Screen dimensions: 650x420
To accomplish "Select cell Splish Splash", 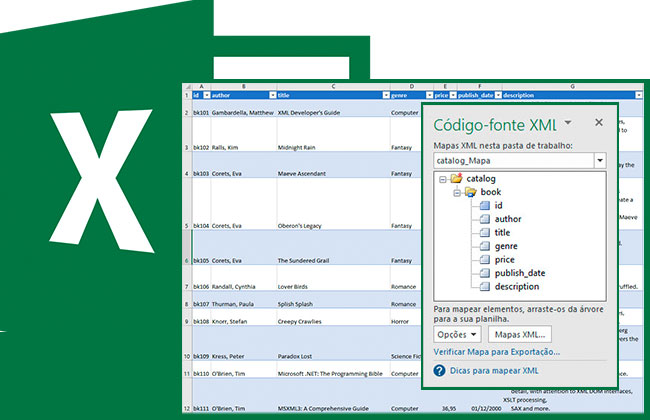I will tap(333, 300).
